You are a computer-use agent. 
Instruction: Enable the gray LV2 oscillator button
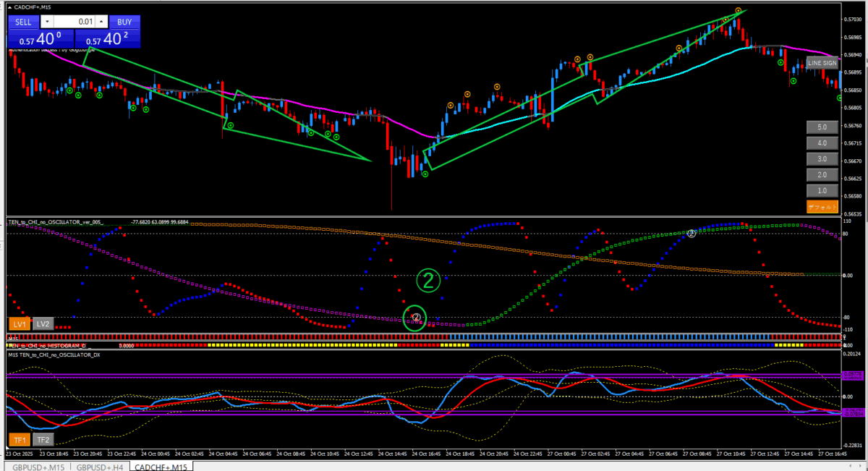(43, 323)
